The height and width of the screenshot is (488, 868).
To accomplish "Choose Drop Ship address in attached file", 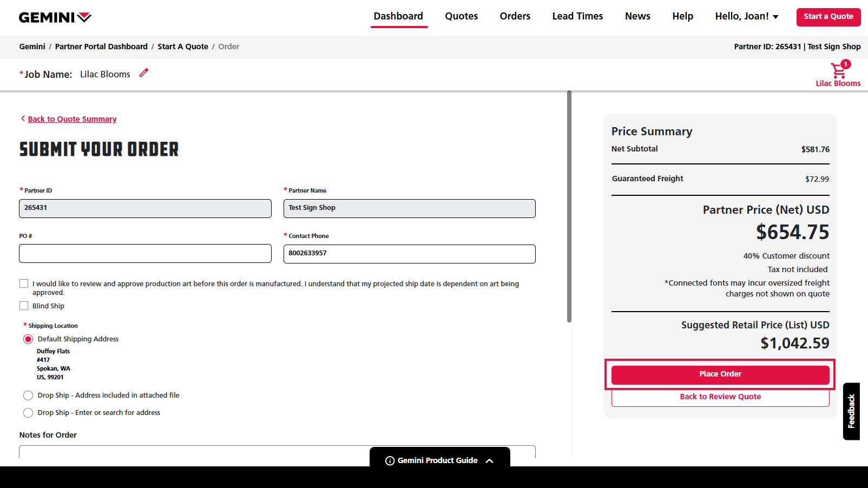I will coord(28,395).
